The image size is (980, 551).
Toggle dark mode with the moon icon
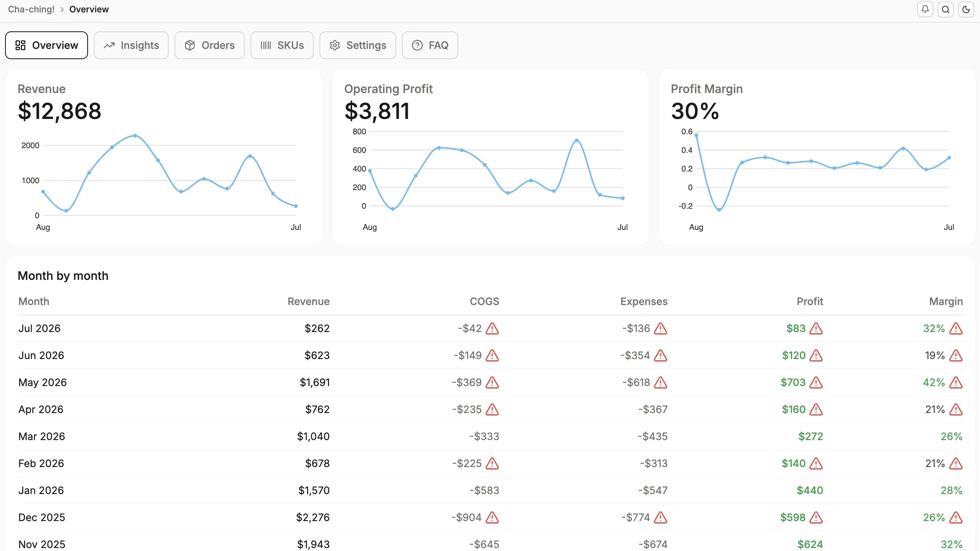pyautogui.click(x=966, y=9)
